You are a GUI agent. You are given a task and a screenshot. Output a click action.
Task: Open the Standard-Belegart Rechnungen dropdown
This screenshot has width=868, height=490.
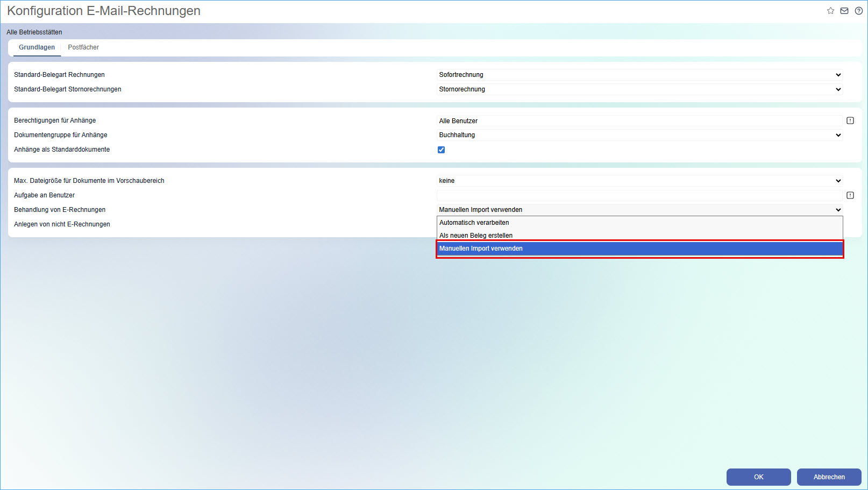[x=640, y=75]
